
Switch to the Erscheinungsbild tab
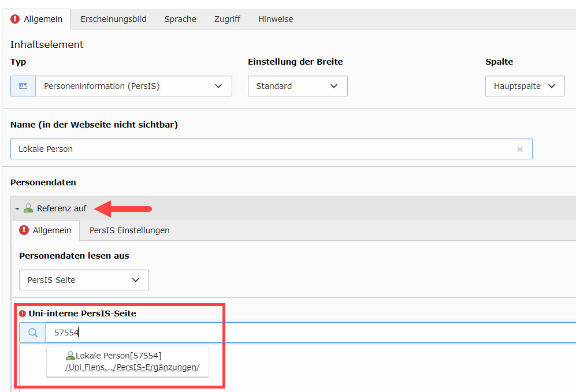pyautogui.click(x=113, y=19)
